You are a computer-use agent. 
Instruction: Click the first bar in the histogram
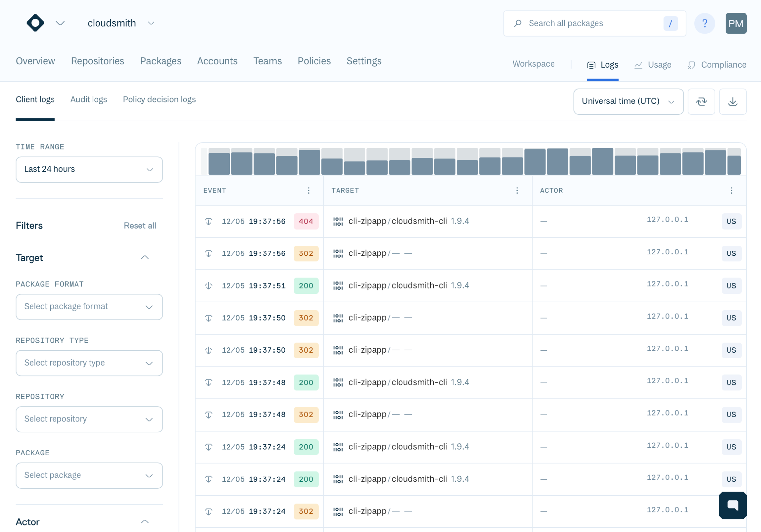click(219, 163)
